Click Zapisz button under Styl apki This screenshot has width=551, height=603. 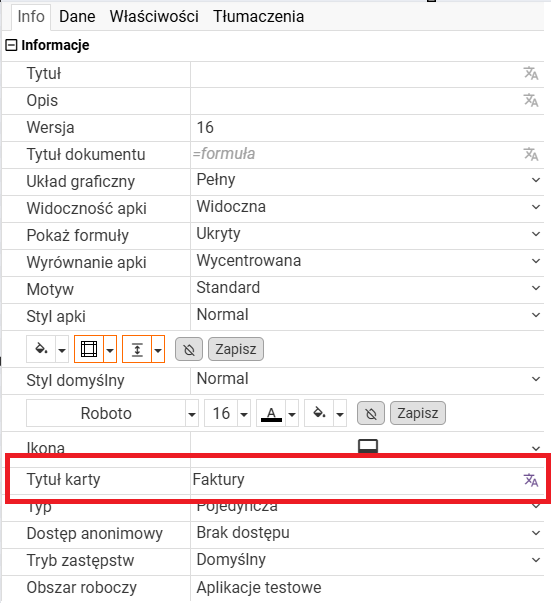click(236, 349)
